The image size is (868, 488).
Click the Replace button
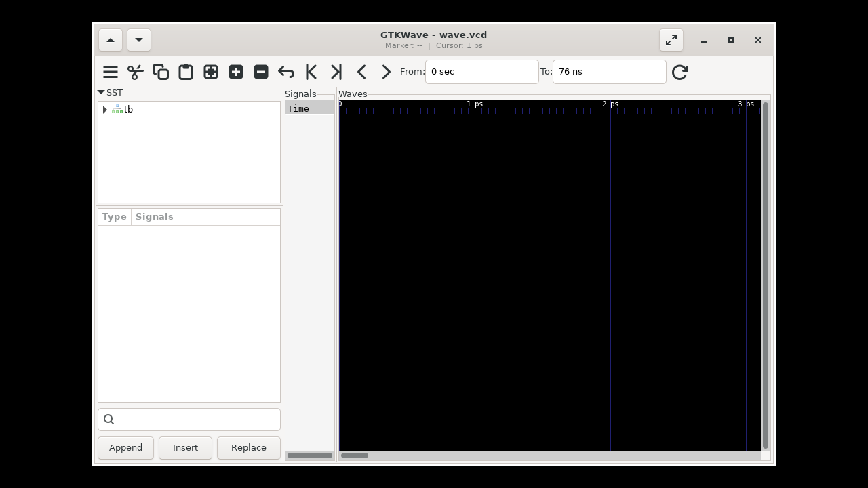point(249,448)
